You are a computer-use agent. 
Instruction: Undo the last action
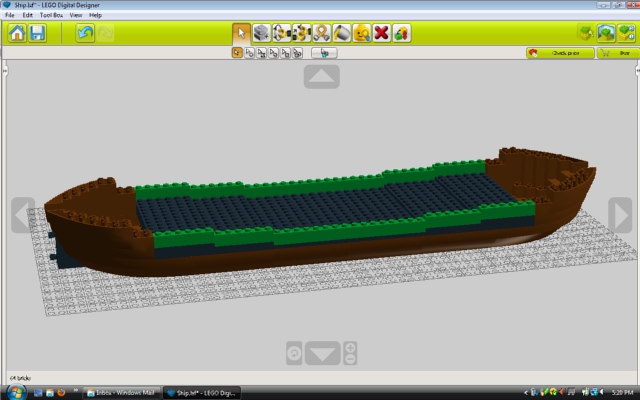click(x=85, y=33)
